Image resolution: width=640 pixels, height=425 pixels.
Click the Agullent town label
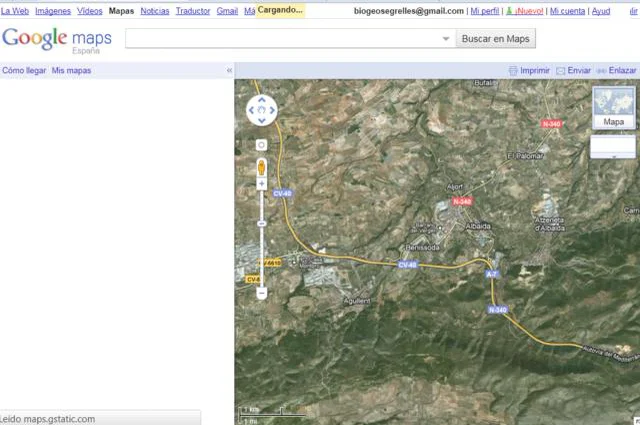[x=357, y=301]
